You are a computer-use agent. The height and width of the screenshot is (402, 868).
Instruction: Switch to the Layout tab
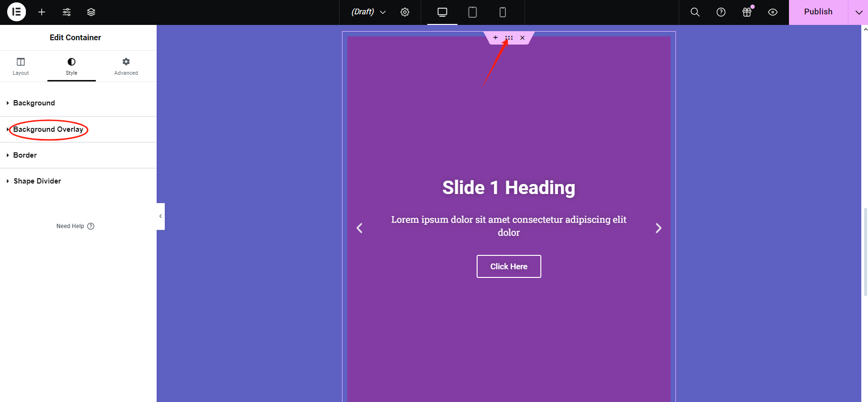(21, 66)
